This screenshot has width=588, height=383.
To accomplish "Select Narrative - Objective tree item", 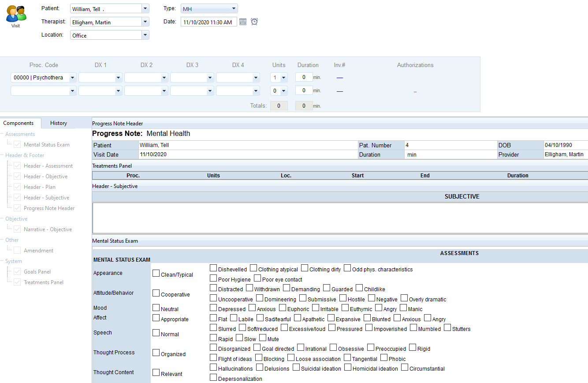I will [x=48, y=229].
